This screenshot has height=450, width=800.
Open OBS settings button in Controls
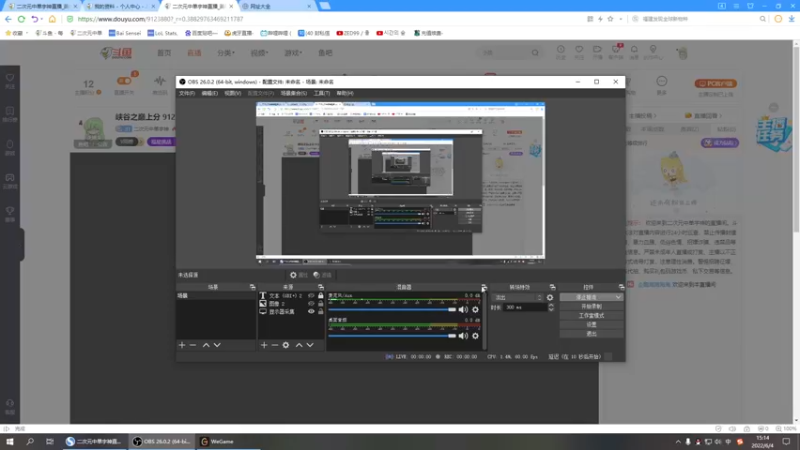[x=591, y=324]
